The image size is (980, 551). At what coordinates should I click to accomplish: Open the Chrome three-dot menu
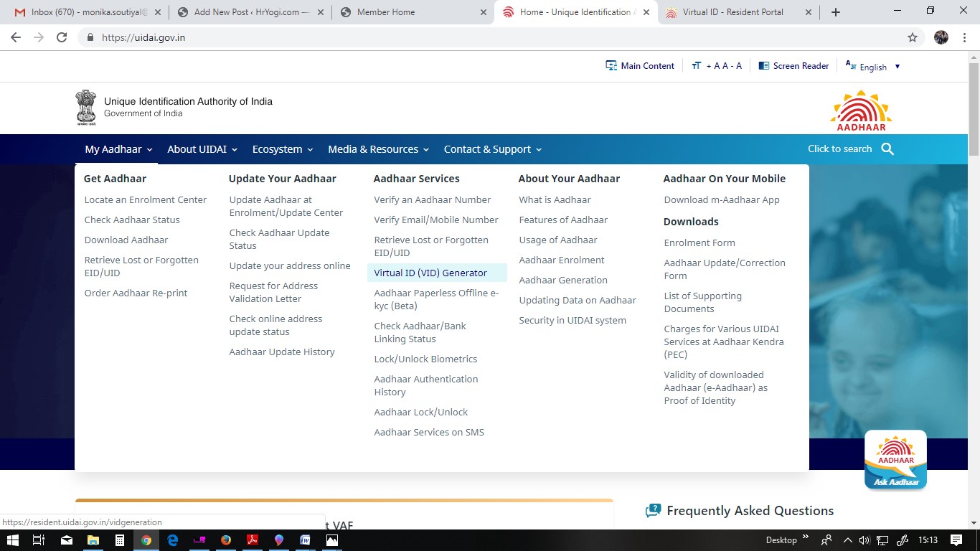pos(965,37)
